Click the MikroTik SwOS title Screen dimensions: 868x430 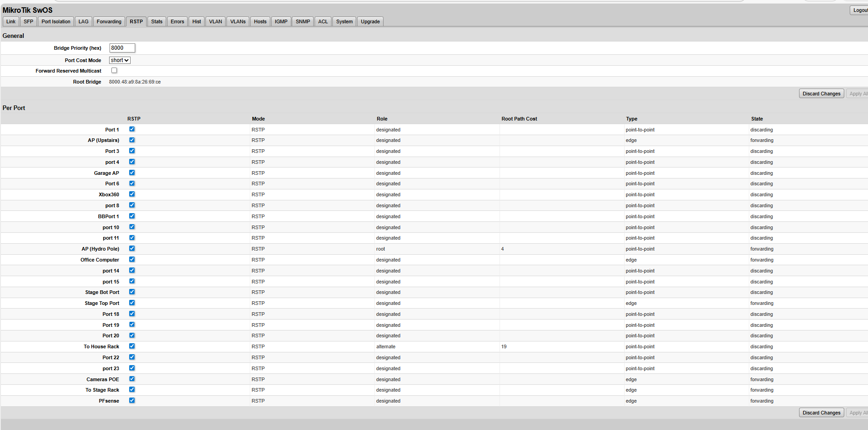point(27,10)
